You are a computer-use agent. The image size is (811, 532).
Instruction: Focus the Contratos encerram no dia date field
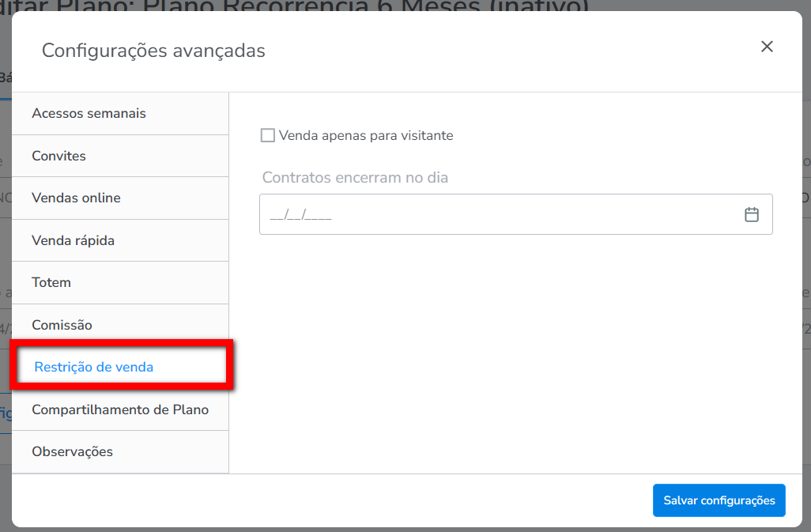coord(498,214)
